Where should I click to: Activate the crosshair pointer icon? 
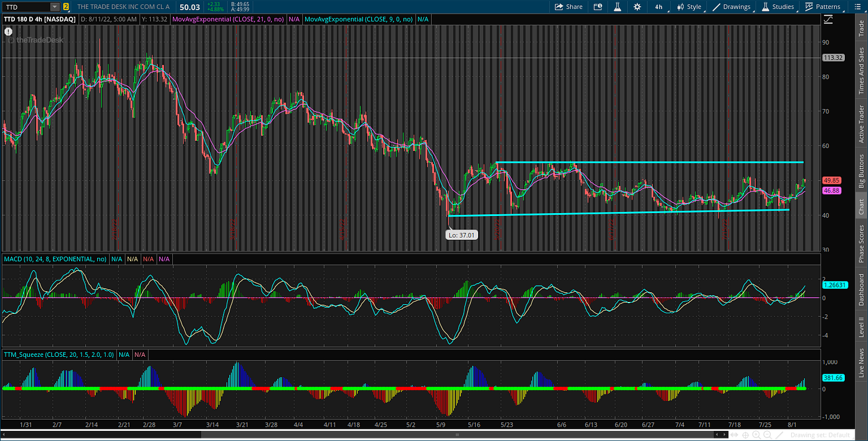(x=745, y=435)
